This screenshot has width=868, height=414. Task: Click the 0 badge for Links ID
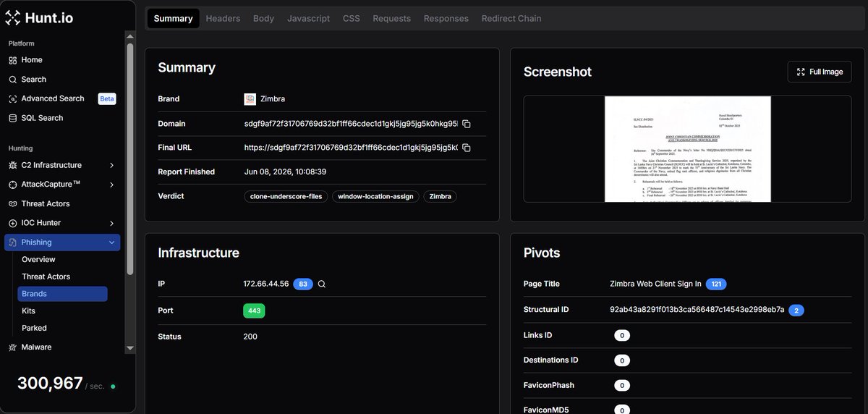[x=622, y=336]
